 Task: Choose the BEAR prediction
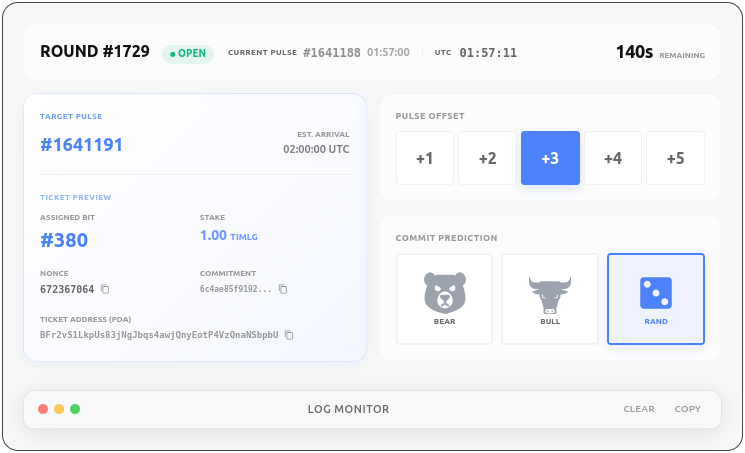click(444, 299)
